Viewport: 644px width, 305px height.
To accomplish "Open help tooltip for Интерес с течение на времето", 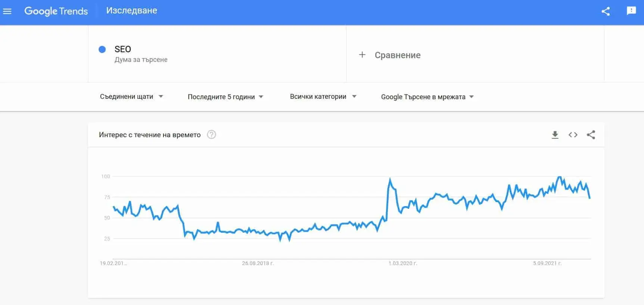I will tap(211, 135).
